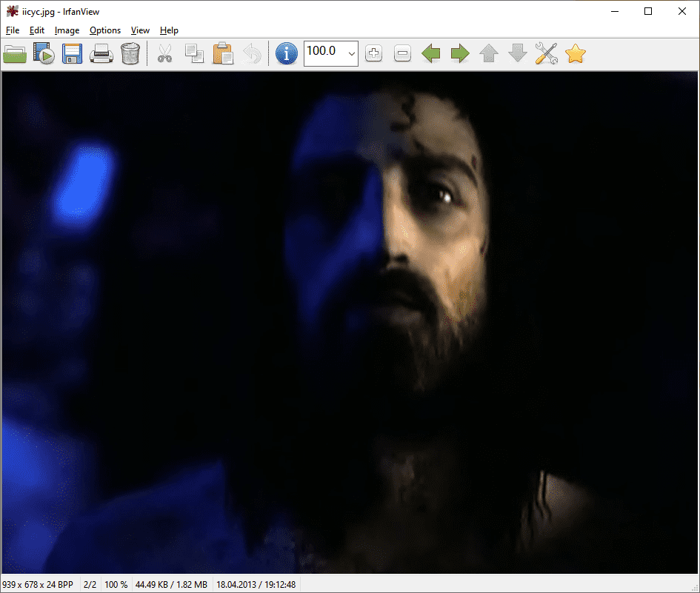Click the 100 % zoom status entry
The image size is (700, 593).
[116, 585]
